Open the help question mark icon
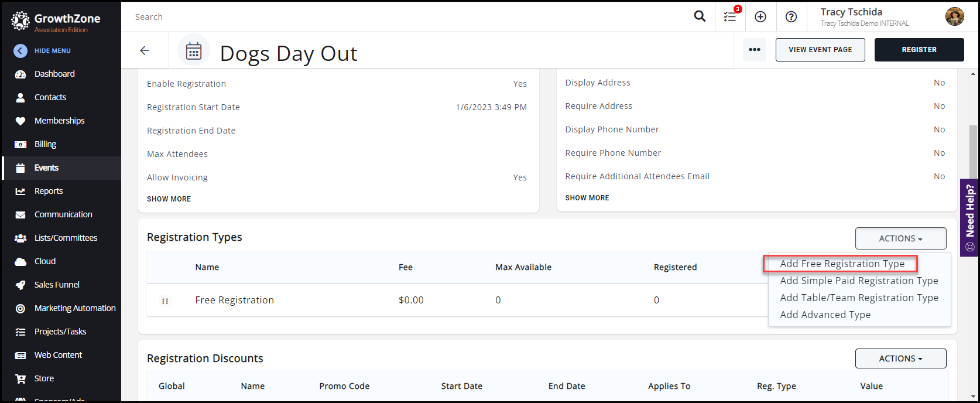 [791, 17]
